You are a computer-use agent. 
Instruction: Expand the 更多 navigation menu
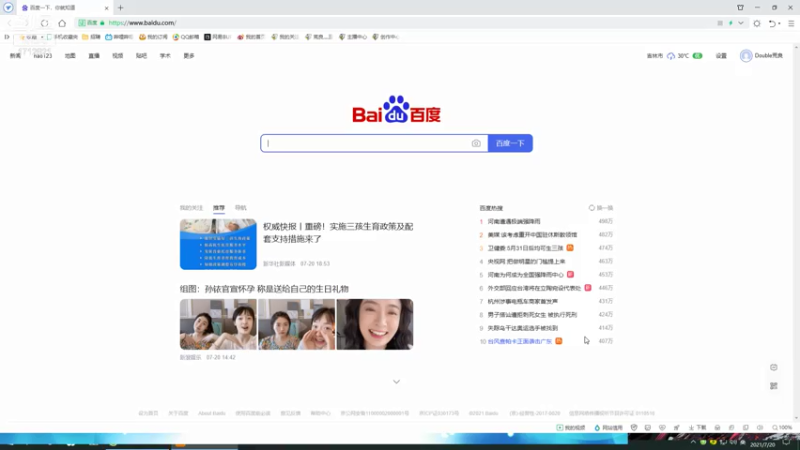189,56
